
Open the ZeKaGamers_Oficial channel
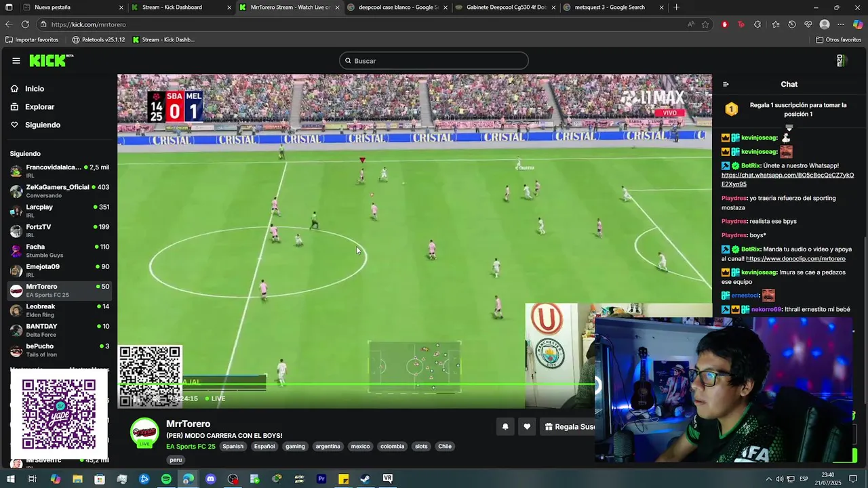pyautogui.click(x=60, y=191)
